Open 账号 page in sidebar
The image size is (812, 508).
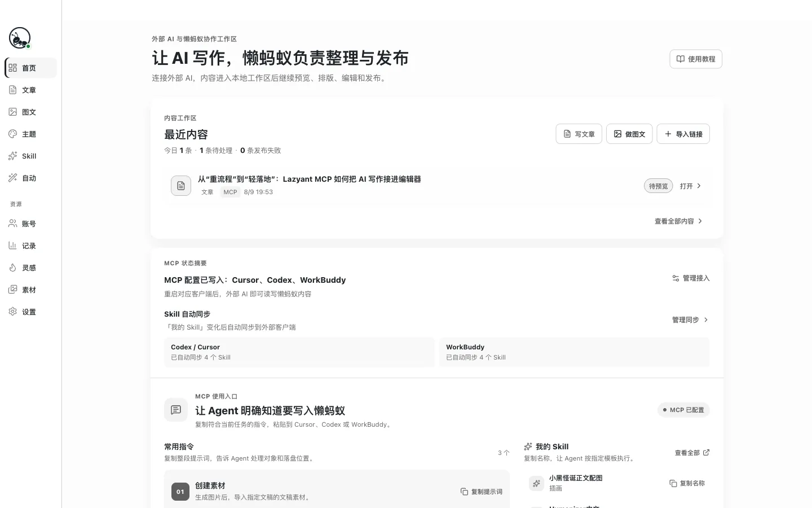[30, 224]
